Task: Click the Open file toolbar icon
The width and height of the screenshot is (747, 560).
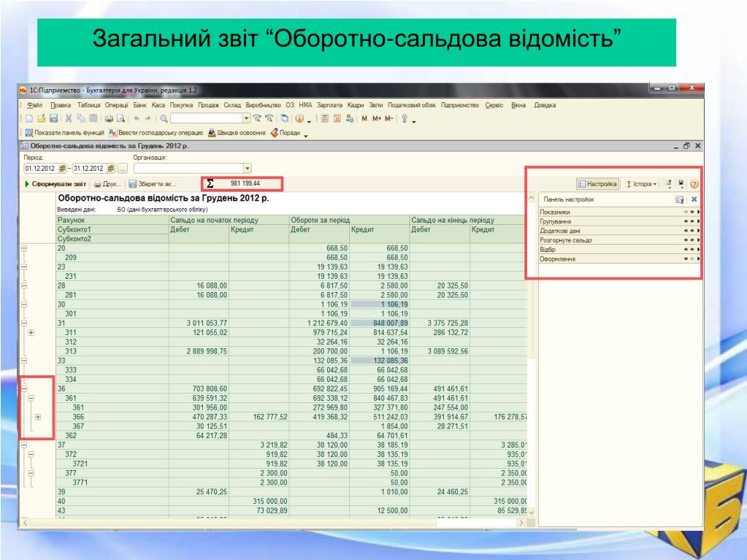Action: pyautogui.click(x=42, y=118)
